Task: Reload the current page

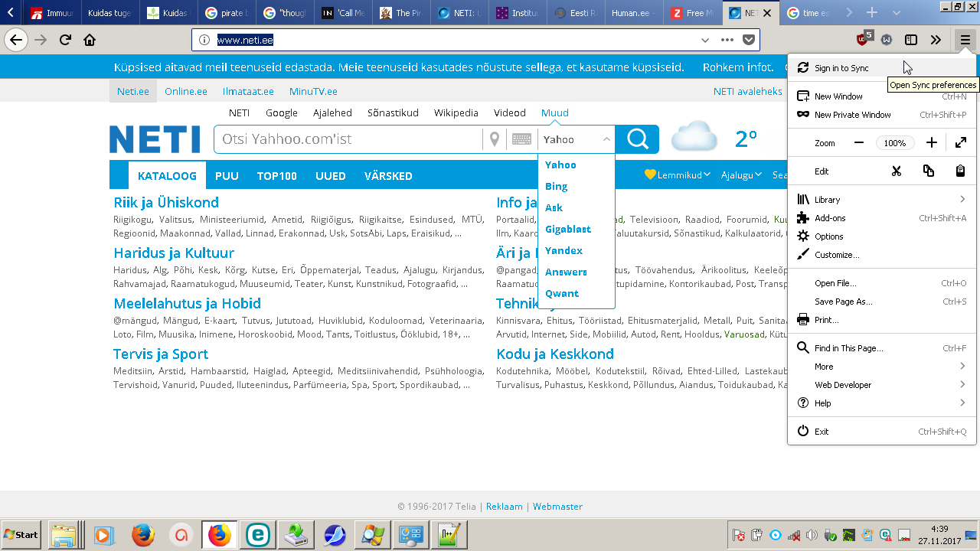Action: click(65, 40)
